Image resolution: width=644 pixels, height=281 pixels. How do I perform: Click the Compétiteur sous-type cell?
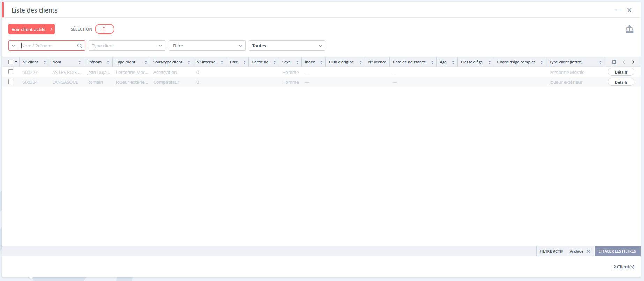pos(166,82)
